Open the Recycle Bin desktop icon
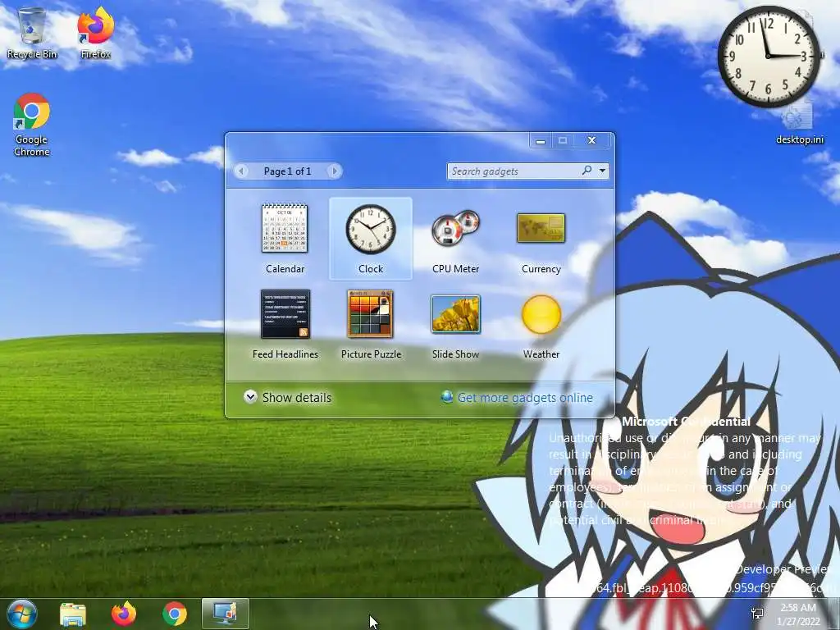The height and width of the screenshot is (630, 840). point(32,33)
